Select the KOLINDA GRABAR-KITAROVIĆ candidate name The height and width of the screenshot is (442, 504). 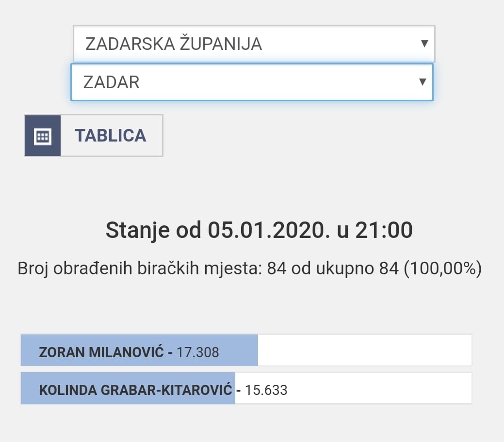coord(135,390)
